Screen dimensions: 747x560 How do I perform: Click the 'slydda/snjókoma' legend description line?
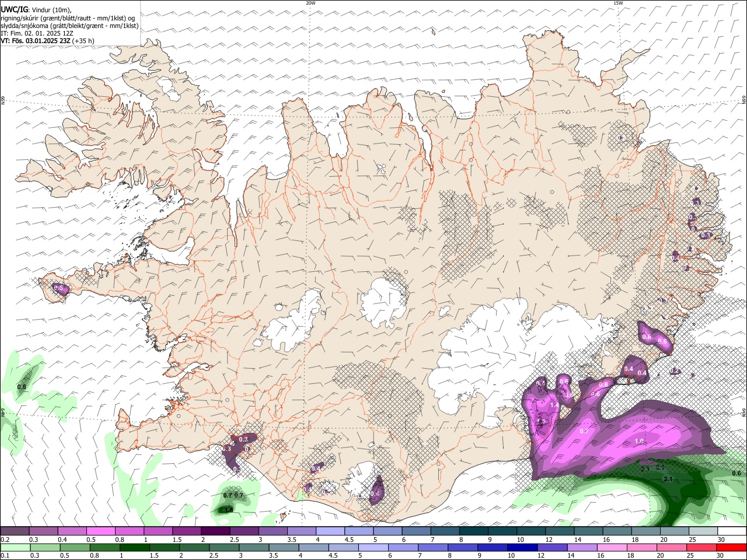pos(69,26)
